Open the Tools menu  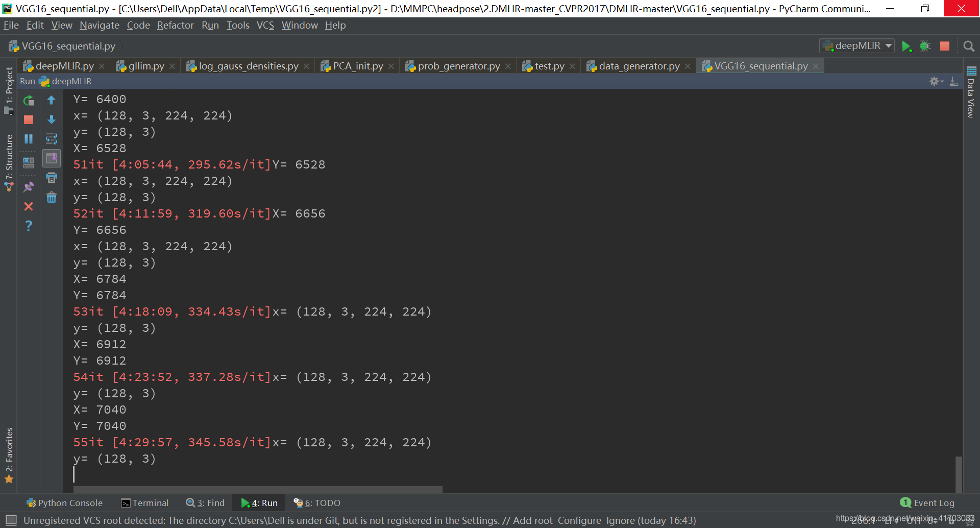point(238,25)
